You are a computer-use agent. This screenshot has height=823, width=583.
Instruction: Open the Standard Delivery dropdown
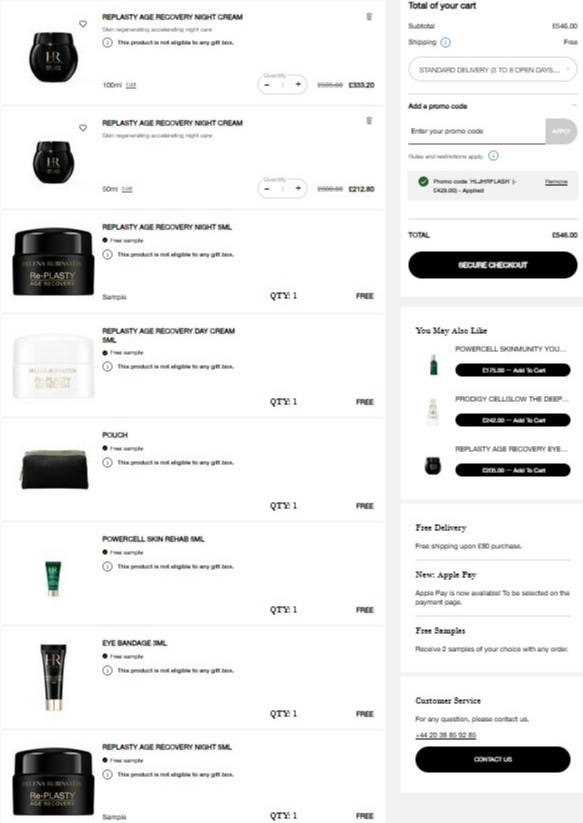point(493,70)
